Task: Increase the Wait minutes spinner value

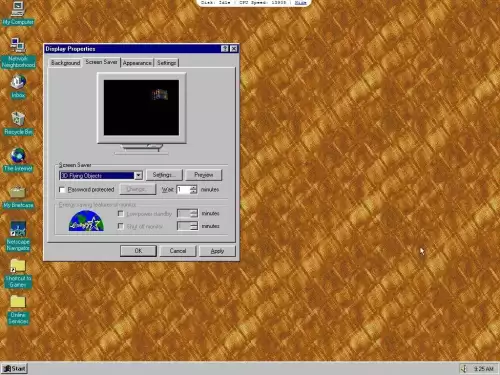Action: point(193,188)
